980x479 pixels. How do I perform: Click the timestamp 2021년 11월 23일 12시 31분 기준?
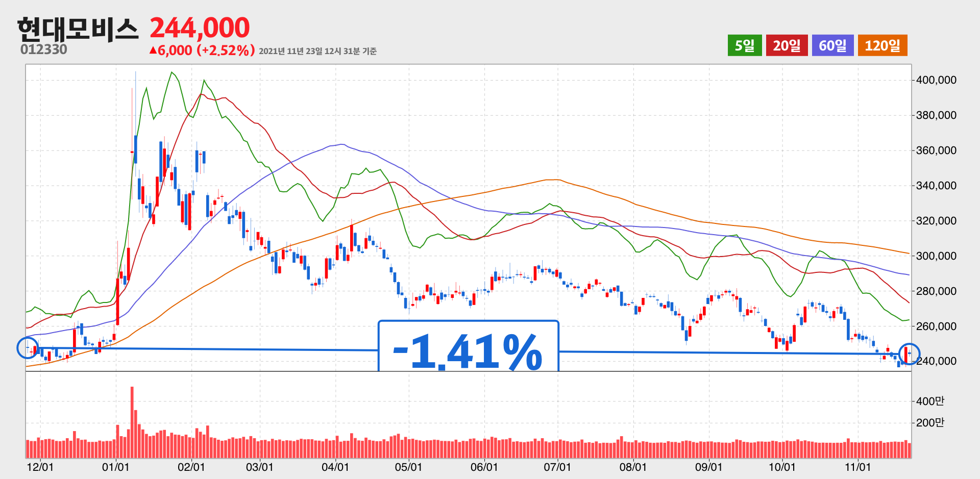(317, 51)
